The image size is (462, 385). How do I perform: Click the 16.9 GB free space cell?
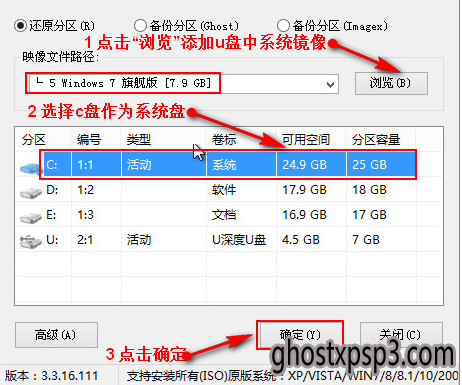click(x=304, y=215)
